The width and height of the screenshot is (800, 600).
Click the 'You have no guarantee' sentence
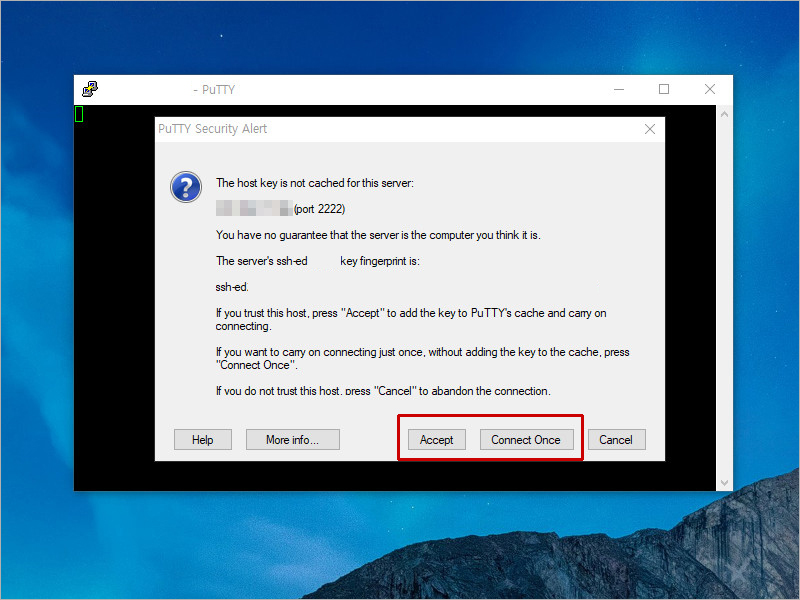[x=378, y=235]
